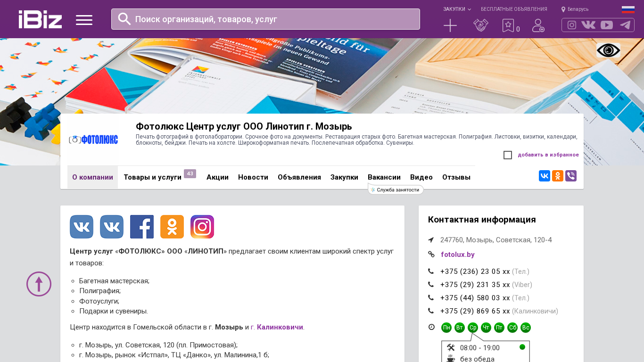This screenshot has width=644, height=362.
Task: Select Friday (Пт) working-hours day
Action: [499, 328]
